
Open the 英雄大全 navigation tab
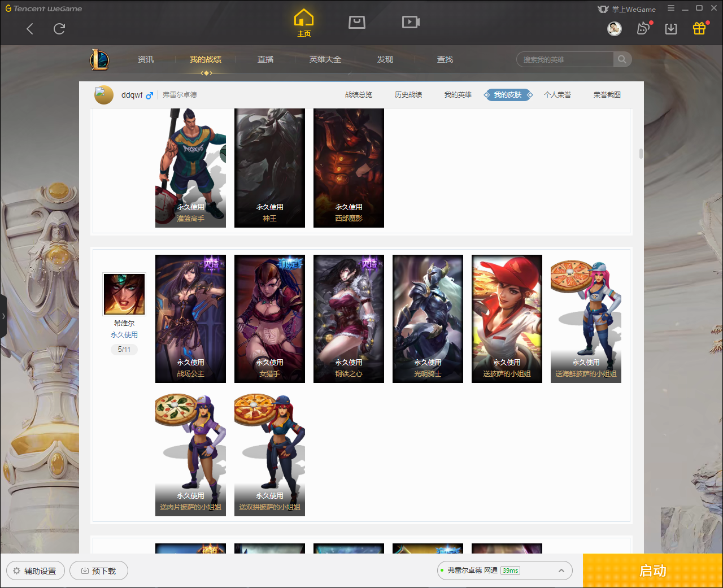click(x=325, y=59)
